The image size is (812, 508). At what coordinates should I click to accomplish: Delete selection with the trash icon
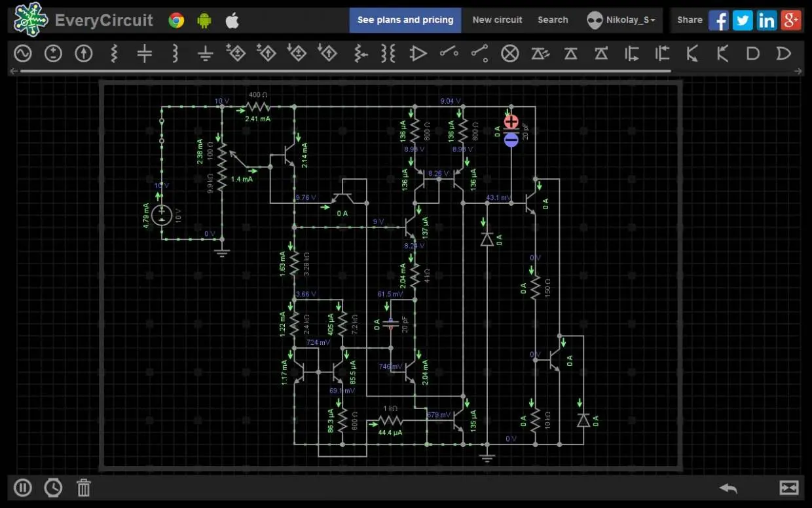click(x=84, y=488)
